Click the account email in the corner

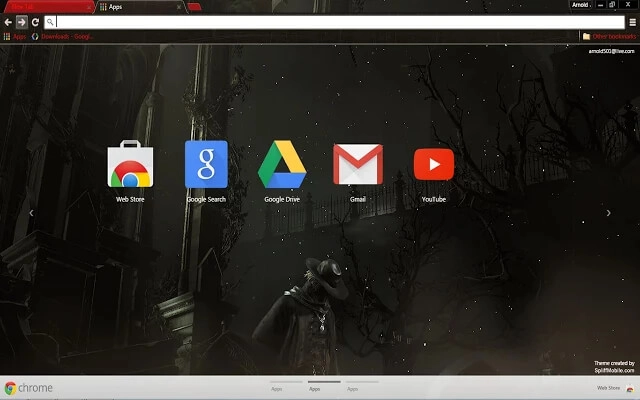point(611,51)
